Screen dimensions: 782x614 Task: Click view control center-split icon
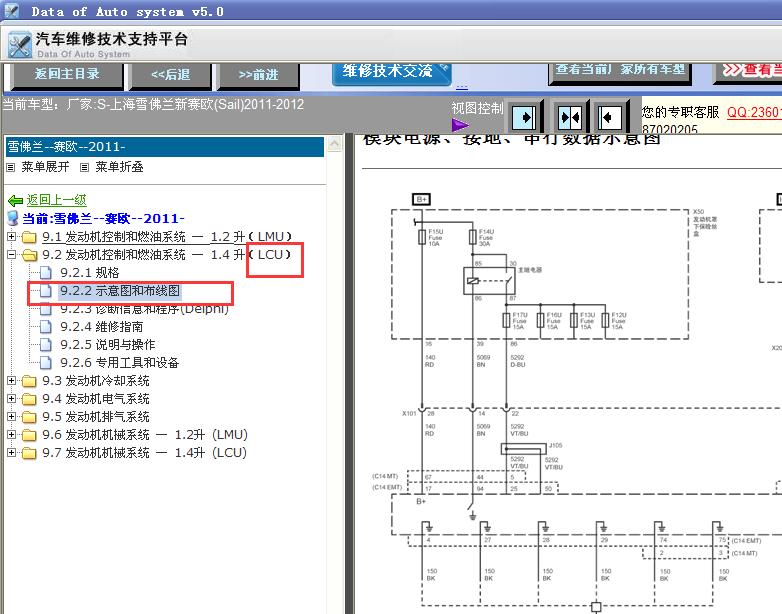coord(570,118)
